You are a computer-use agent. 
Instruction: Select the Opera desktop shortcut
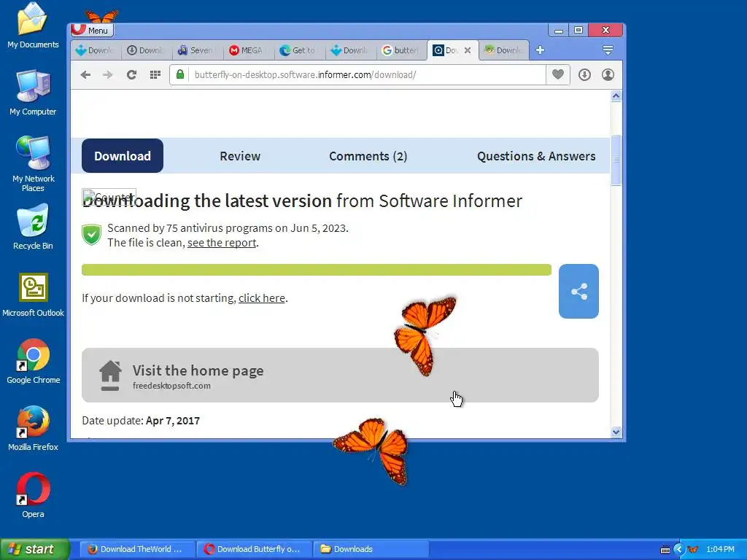point(33,496)
